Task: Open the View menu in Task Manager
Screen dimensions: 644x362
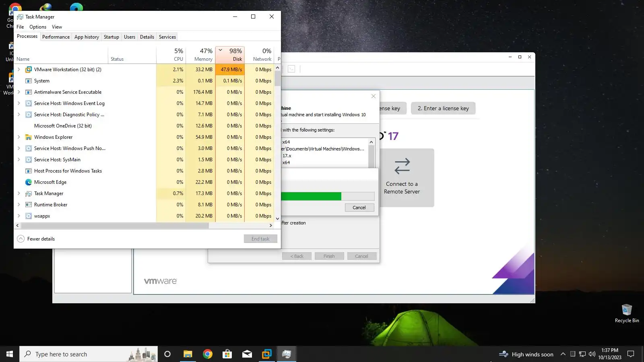Action: point(57,27)
